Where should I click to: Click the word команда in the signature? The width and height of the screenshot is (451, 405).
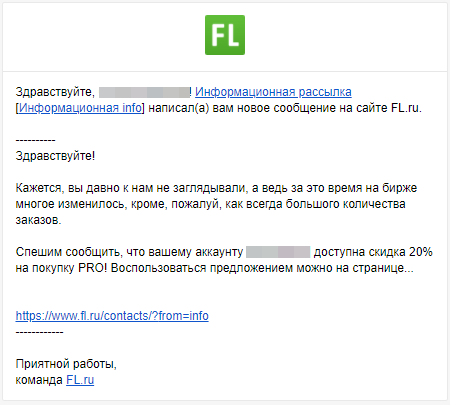[39, 380]
